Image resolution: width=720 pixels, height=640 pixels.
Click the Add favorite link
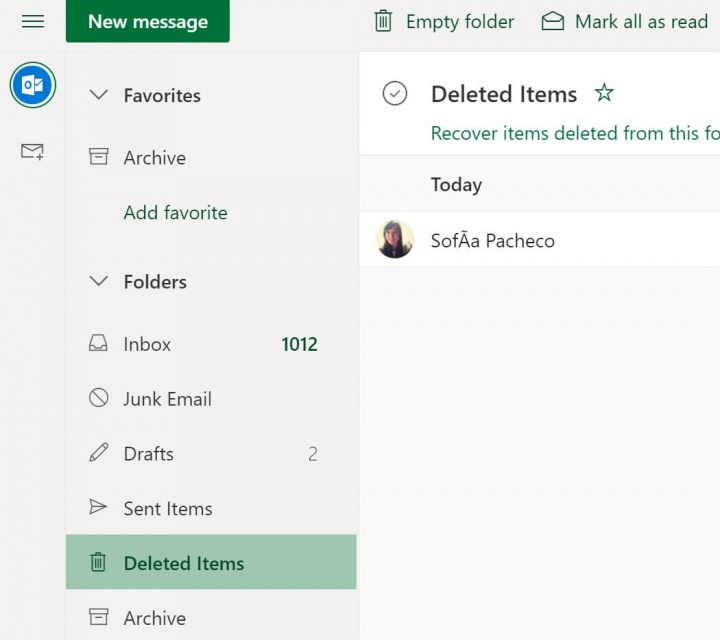click(175, 213)
